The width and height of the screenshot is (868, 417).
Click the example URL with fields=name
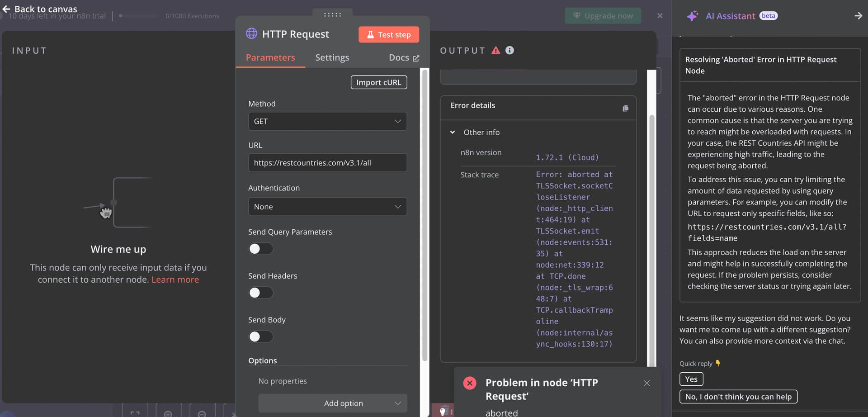[x=767, y=232]
